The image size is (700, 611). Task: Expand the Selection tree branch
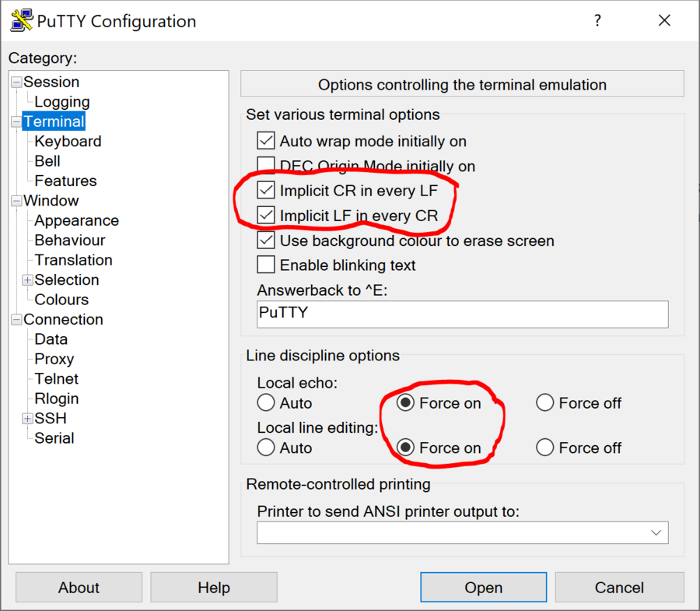(x=26, y=279)
